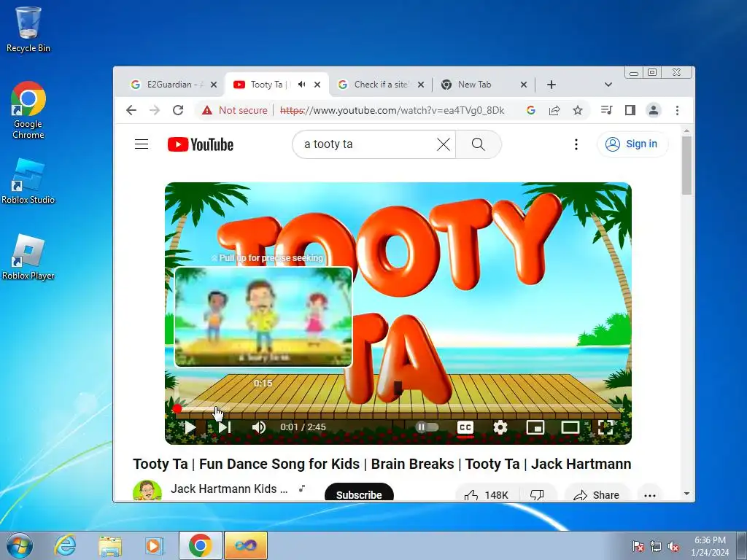Open YouTube hamburger guide menu
Screen dimensions: 747x560
(142, 144)
